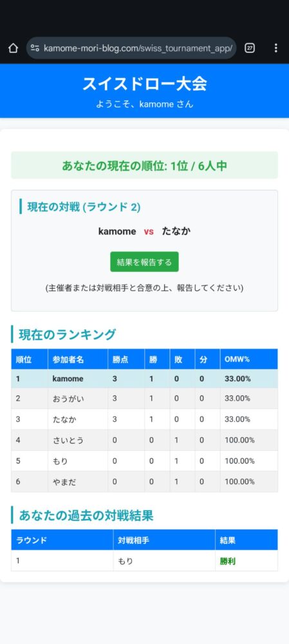Select the やまだ row in the ranking table
This screenshot has width=289, height=644.
coord(144,481)
